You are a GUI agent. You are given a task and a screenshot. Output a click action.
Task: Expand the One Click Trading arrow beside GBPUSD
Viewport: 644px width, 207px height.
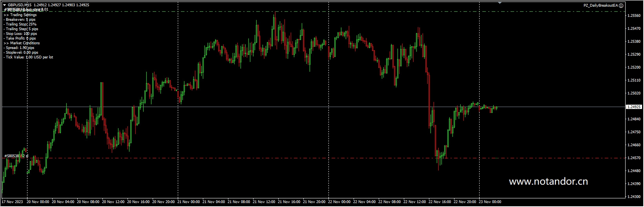pyautogui.click(x=4, y=5)
